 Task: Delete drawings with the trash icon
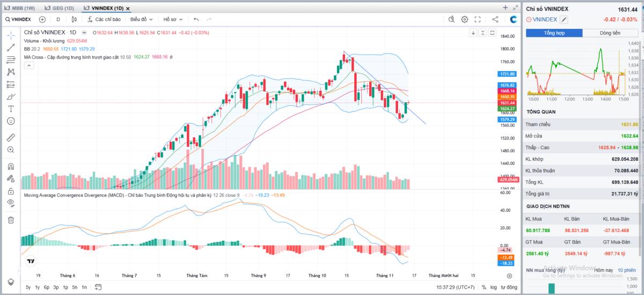click(x=11, y=219)
